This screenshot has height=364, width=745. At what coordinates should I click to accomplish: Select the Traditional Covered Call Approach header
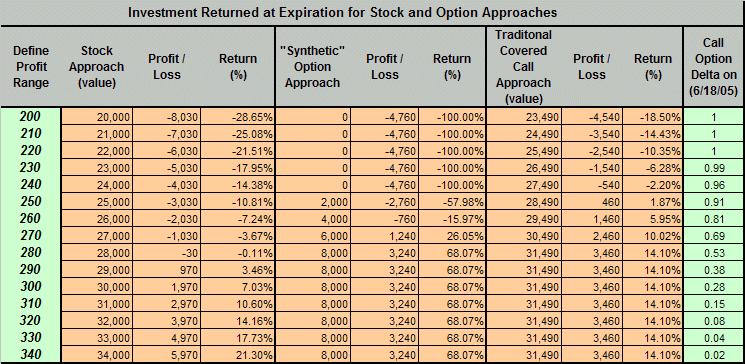(524, 67)
